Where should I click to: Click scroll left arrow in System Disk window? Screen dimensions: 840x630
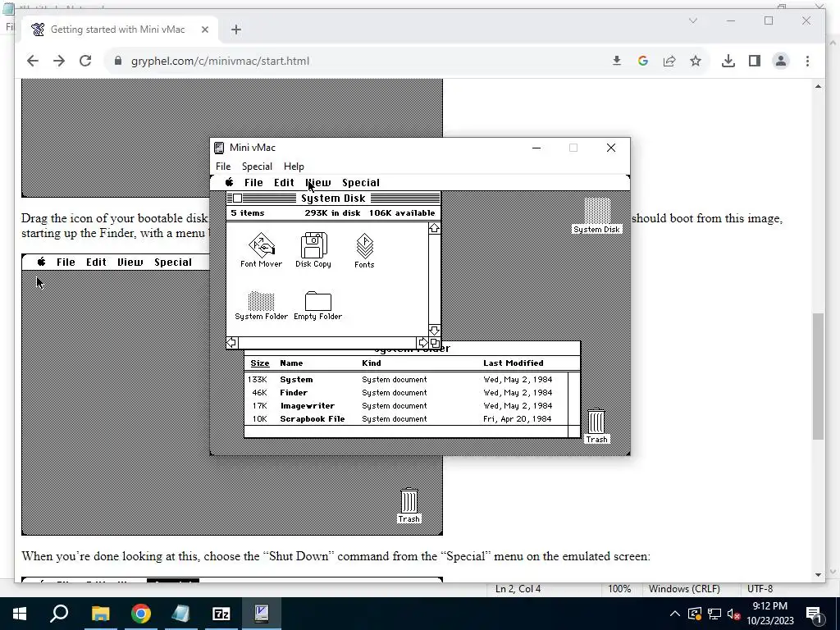(x=231, y=343)
